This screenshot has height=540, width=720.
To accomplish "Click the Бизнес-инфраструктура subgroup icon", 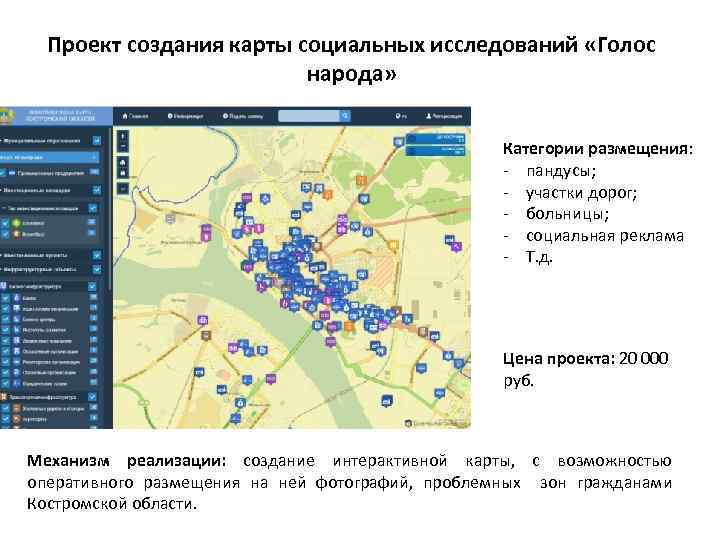I will pos(3,287).
